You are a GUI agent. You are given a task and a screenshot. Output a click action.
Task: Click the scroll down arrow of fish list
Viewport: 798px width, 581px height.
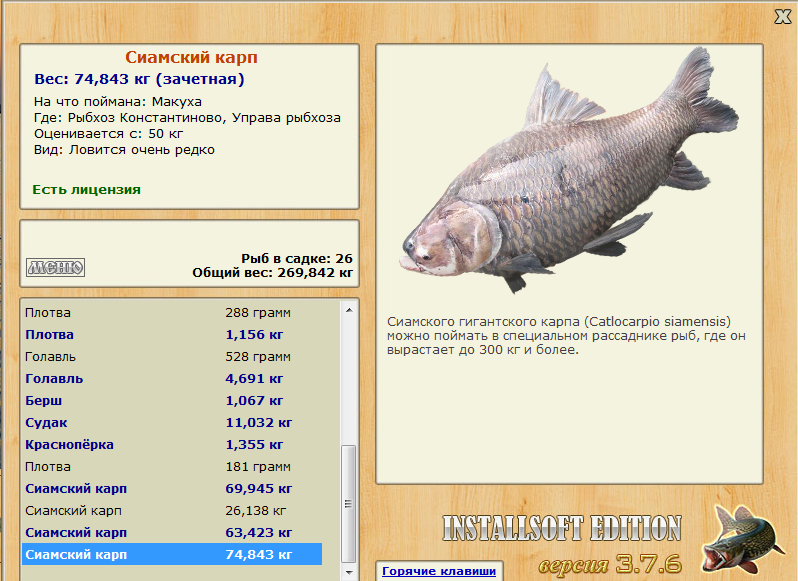click(349, 572)
